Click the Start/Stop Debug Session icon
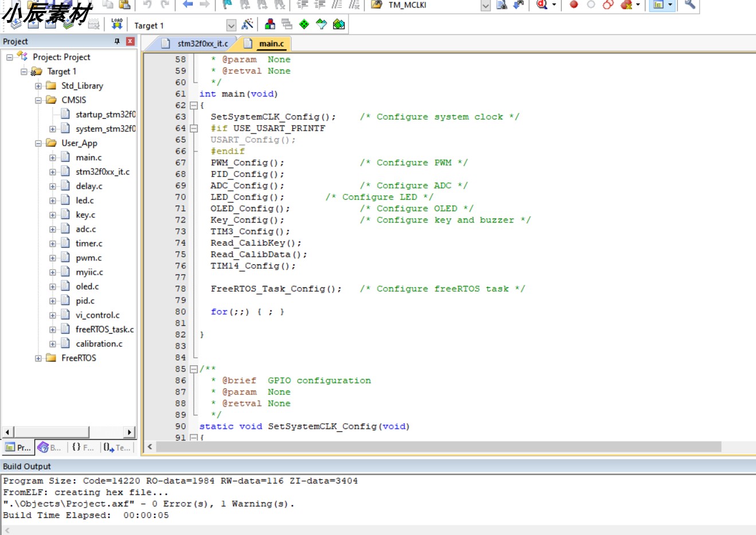The height and width of the screenshot is (535, 756). [542, 5]
